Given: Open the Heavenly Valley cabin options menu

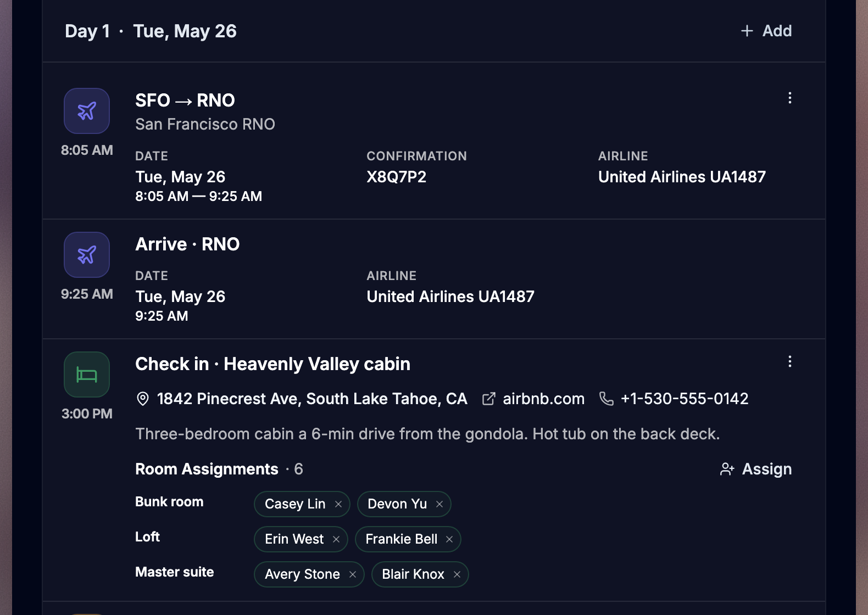Looking at the screenshot, I should pos(790,361).
